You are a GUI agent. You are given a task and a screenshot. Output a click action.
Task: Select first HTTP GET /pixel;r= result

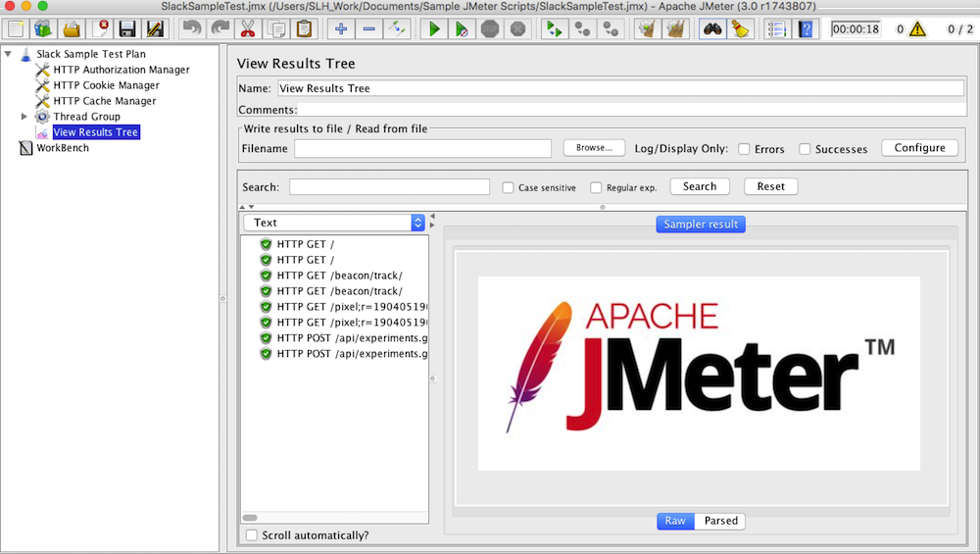coord(352,306)
